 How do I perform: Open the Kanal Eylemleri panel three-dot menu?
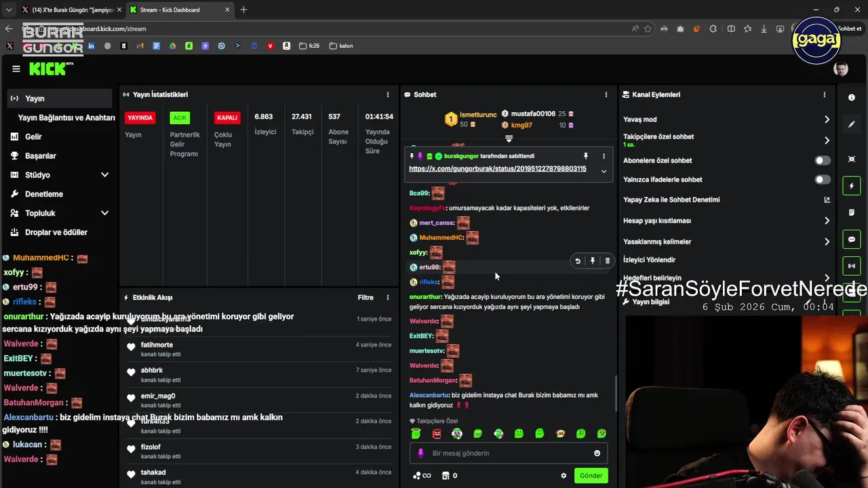[825, 95]
